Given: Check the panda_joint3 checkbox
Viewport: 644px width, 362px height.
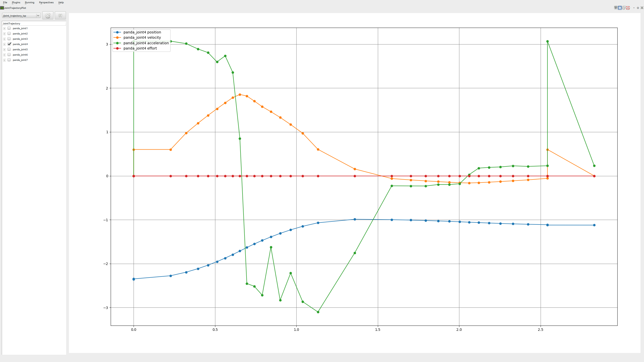Looking at the screenshot, I should (x=9, y=39).
